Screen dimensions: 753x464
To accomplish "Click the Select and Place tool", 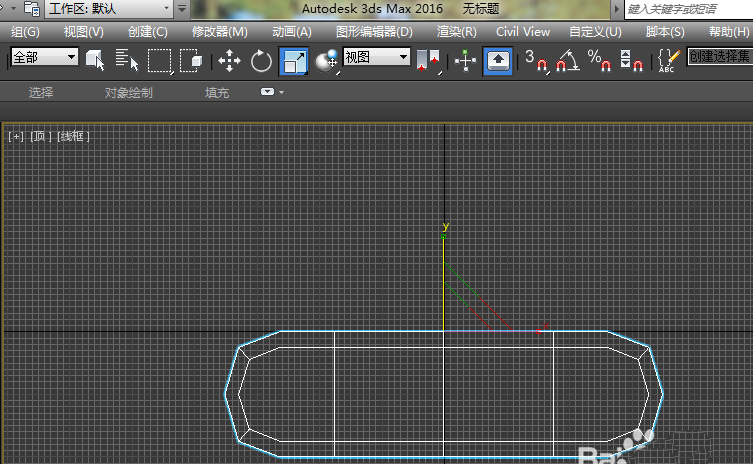I will 327,60.
